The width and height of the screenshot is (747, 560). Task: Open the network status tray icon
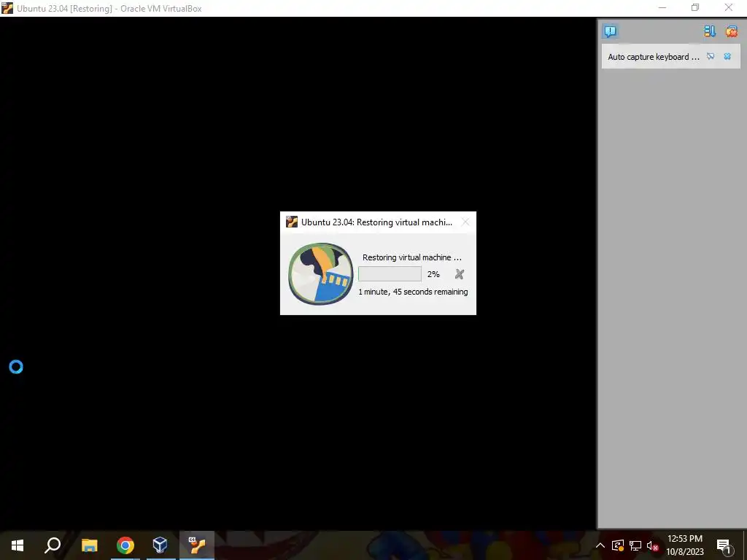click(x=635, y=545)
